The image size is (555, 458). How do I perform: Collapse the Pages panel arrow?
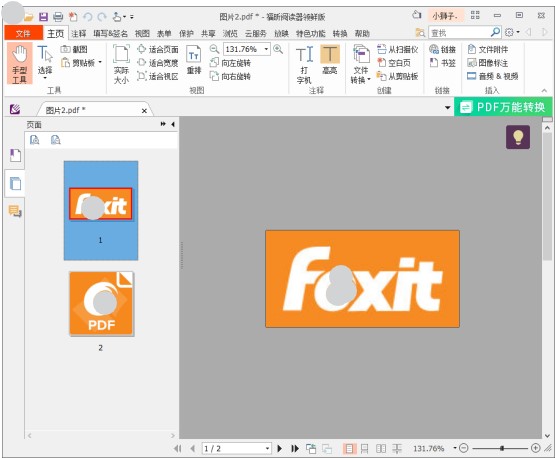pyautogui.click(x=173, y=124)
